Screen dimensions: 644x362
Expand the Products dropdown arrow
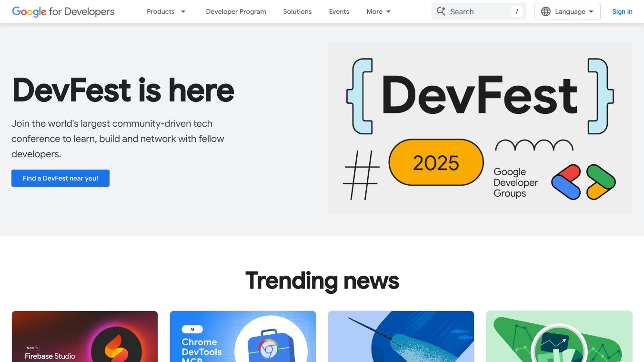coord(183,11)
